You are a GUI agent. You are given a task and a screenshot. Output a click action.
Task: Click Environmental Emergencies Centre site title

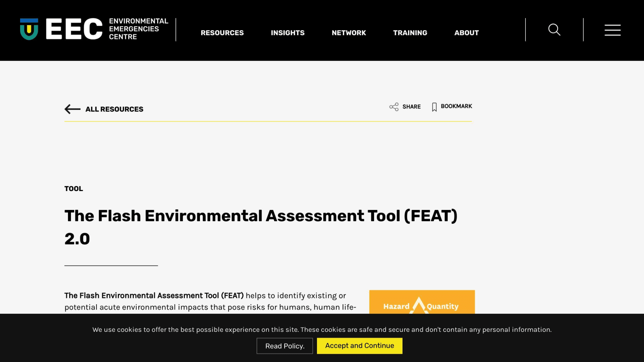[138, 29]
